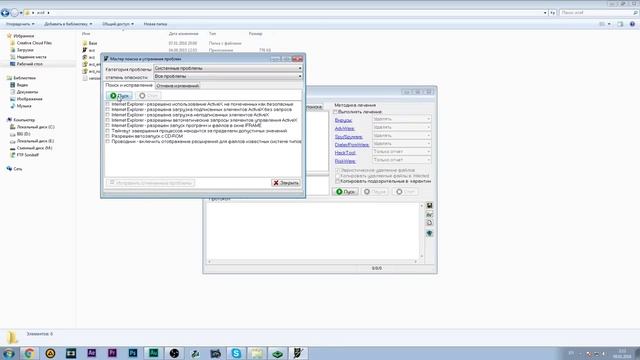
Task: Open the camera app icon on the taskbar
Action: click(216, 353)
